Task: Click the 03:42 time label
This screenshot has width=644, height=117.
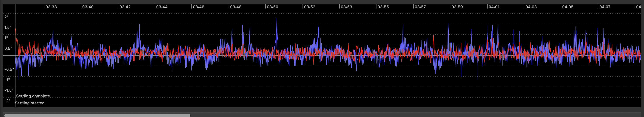Action: click(125, 7)
